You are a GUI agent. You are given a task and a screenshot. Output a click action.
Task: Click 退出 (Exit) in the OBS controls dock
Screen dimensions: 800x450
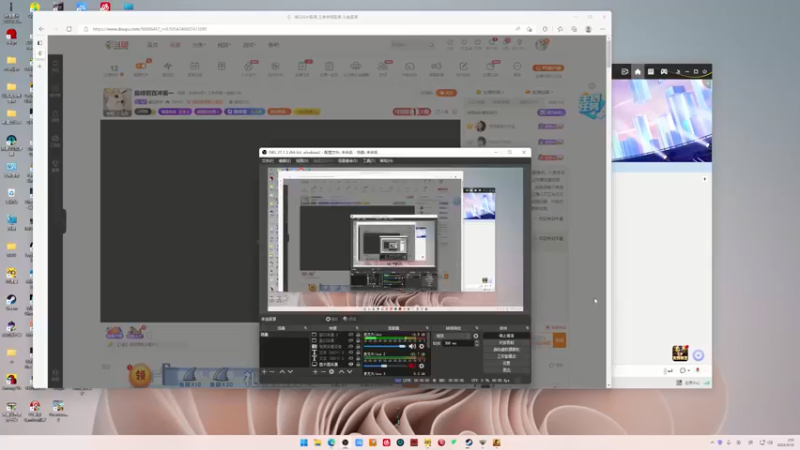[506, 370]
